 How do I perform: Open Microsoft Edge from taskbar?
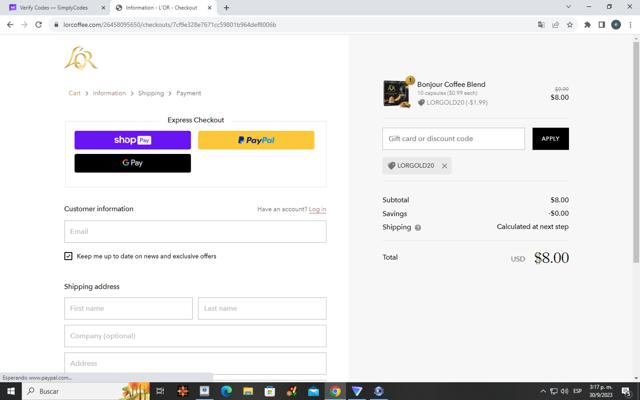point(226,391)
